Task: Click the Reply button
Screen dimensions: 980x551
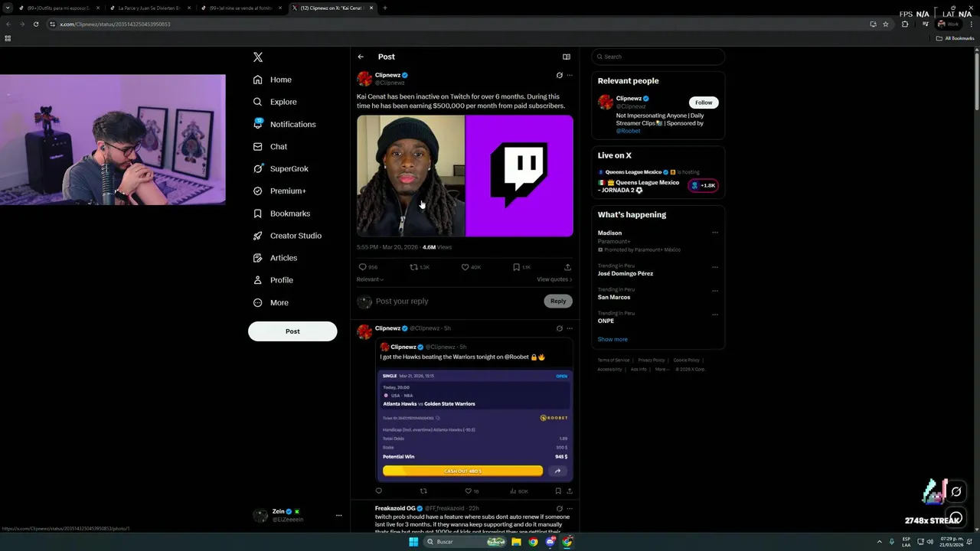Action: click(558, 301)
